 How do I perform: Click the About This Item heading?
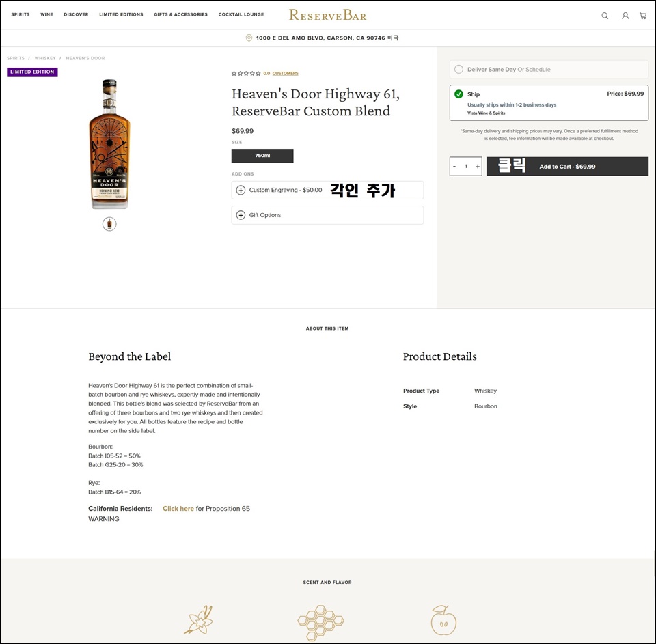327,328
